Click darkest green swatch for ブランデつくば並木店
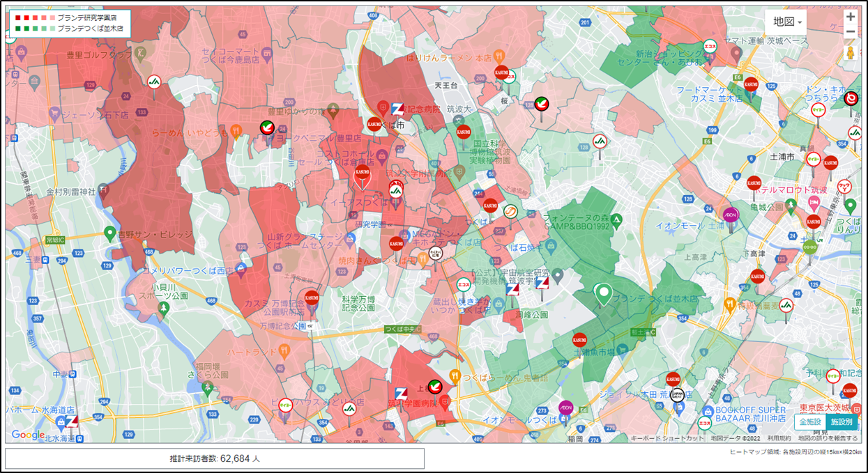The image size is (868, 473). tap(18, 29)
